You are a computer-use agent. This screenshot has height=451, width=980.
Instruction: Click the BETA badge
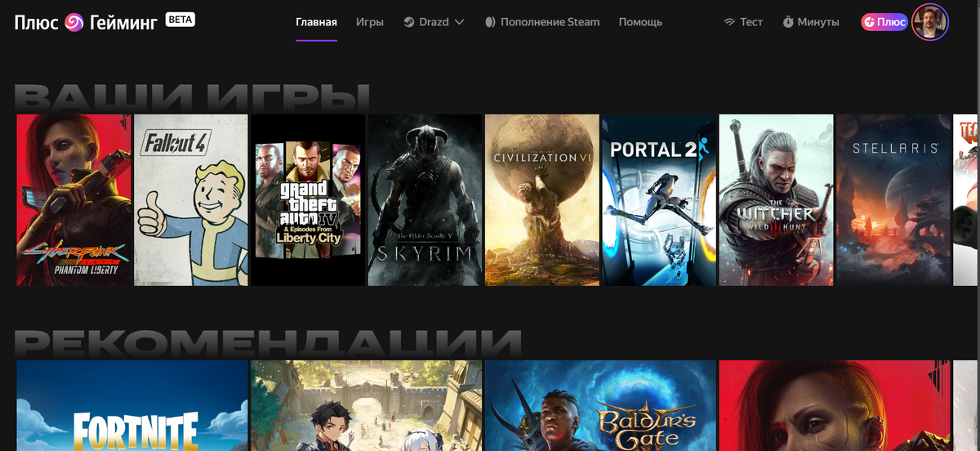pos(180,19)
